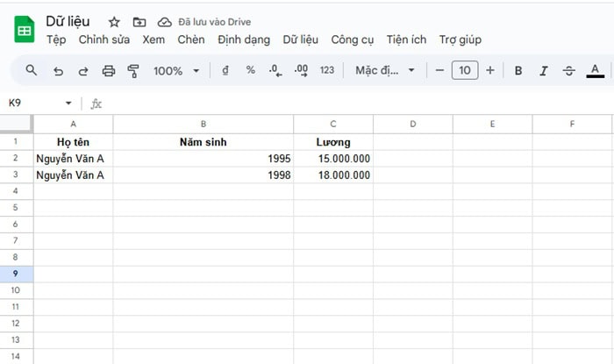Open the K9 name box dropdown
This screenshot has height=364, width=614.
(68, 103)
